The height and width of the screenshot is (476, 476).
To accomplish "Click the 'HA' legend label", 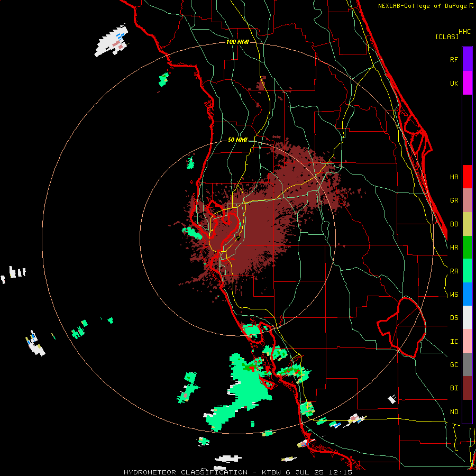I will coord(454,177).
